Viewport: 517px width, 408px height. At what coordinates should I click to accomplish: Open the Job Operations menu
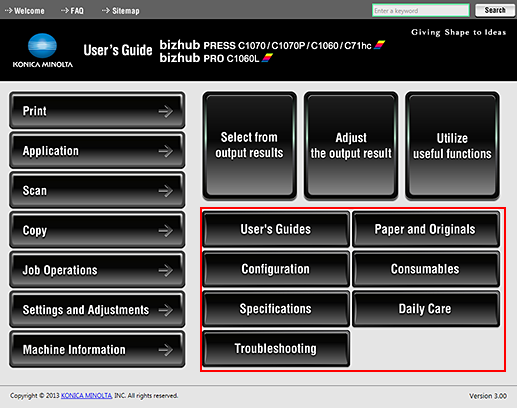(x=97, y=269)
